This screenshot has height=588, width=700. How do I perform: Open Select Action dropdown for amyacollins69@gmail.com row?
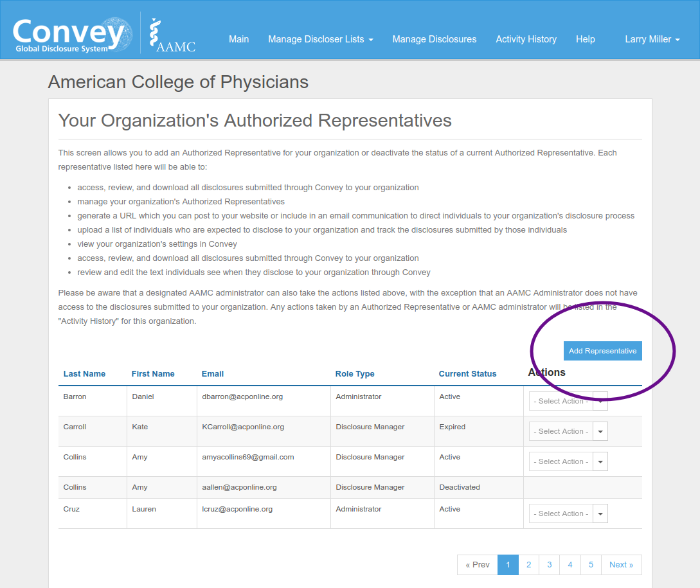click(x=568, y=461)
